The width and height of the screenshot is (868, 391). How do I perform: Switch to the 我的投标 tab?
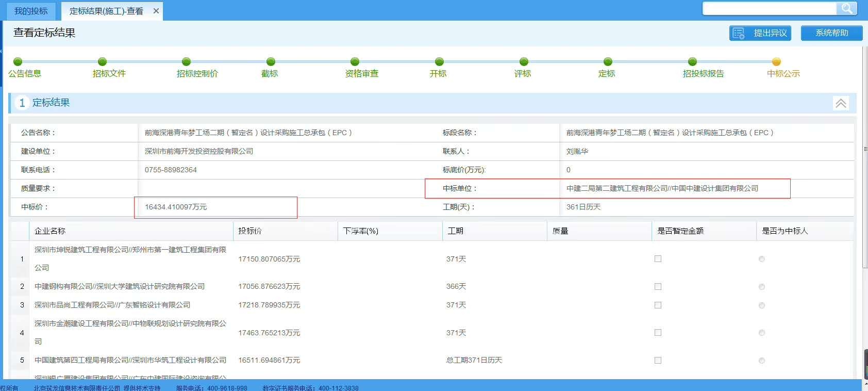31,11
